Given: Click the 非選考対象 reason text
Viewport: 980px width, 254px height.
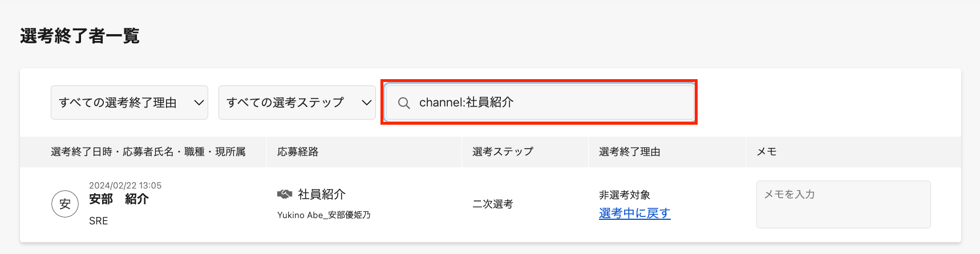Looking at the screenshot, I should [x=624, y=195].
